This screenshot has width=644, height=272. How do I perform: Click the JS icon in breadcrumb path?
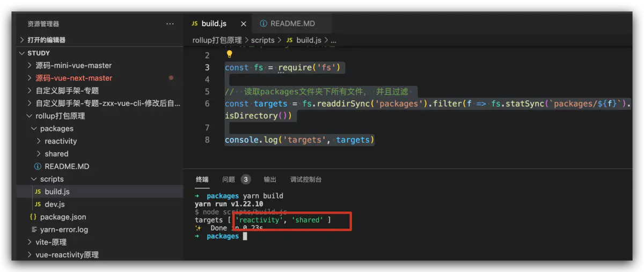290,40
